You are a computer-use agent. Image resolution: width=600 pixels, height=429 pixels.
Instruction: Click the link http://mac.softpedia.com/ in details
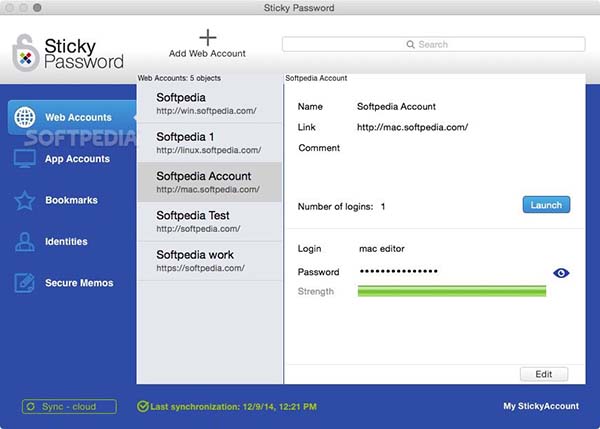point(412,127)
